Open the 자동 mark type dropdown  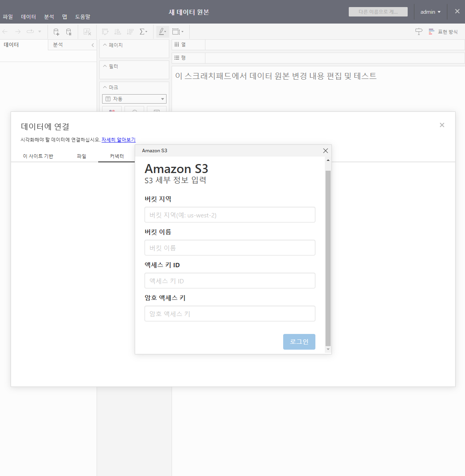[134, 99]
